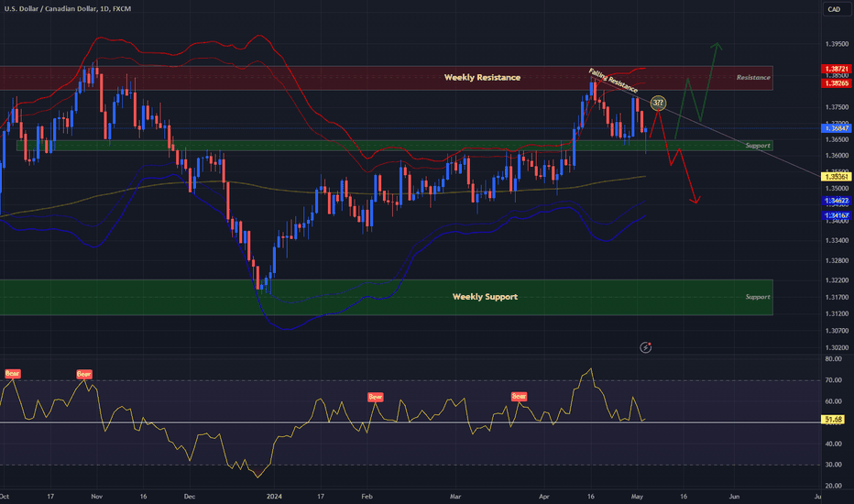Viewport: 854px width, 504px height.
Task: Click the lightning bolt icon on chart
Action: [645, 347]
